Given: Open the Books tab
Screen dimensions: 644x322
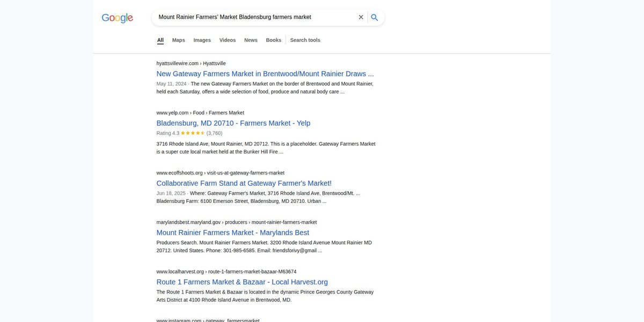Looking at the screenshot, I should (274, 40).
